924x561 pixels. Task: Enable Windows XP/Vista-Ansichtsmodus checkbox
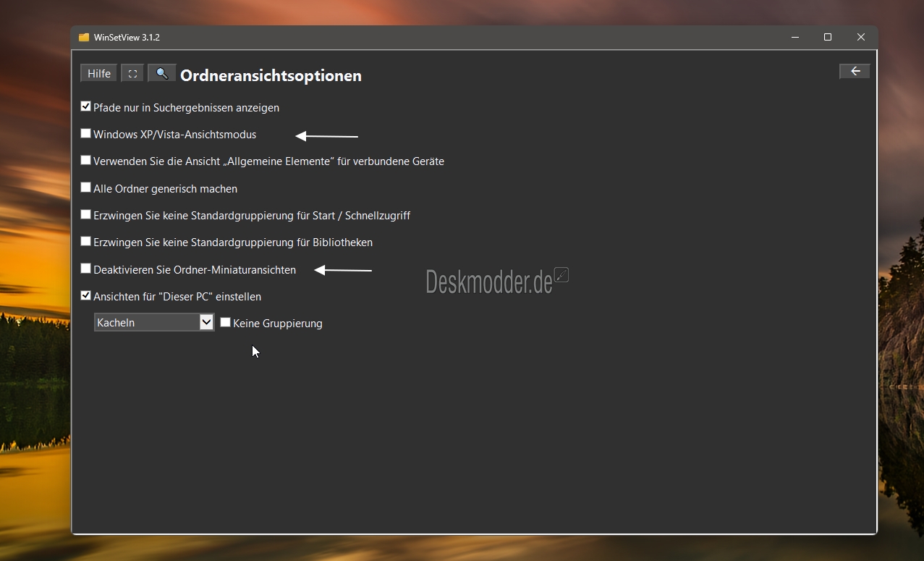[x=86, y=133]
